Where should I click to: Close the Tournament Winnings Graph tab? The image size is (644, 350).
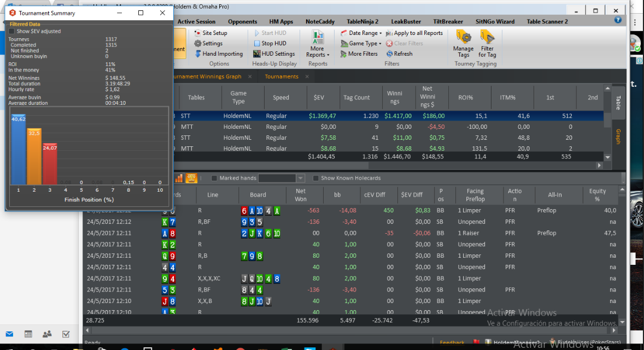(250, 76)
